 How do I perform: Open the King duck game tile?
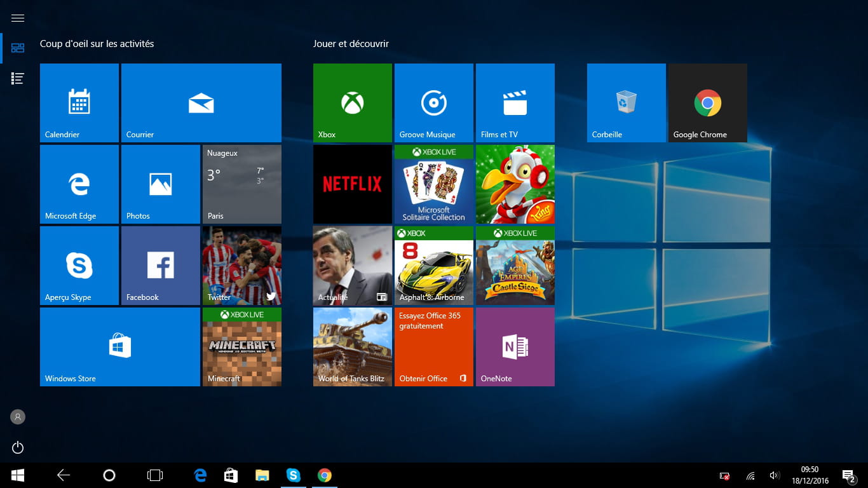[x=515, y=184]
